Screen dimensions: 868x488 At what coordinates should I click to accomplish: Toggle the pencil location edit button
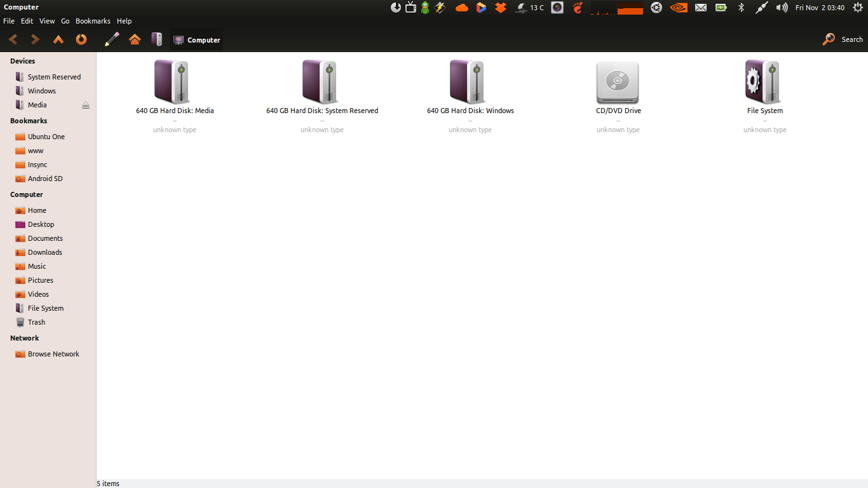pos(112,39)
